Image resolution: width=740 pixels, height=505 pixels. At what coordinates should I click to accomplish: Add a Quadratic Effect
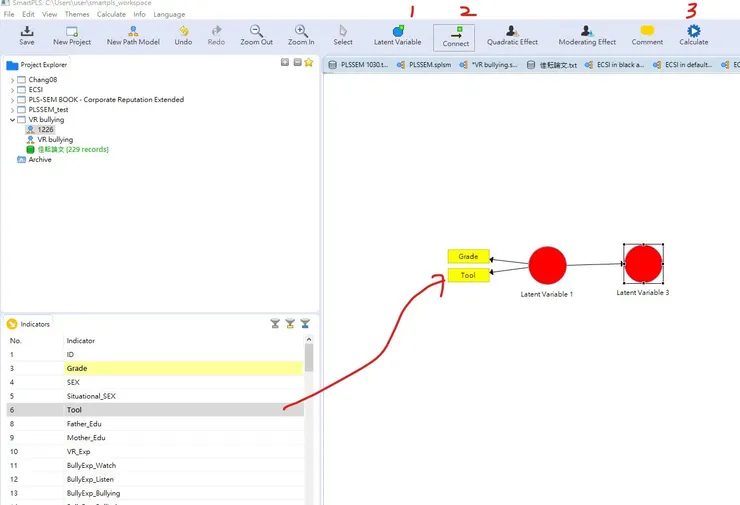(513, 35)
